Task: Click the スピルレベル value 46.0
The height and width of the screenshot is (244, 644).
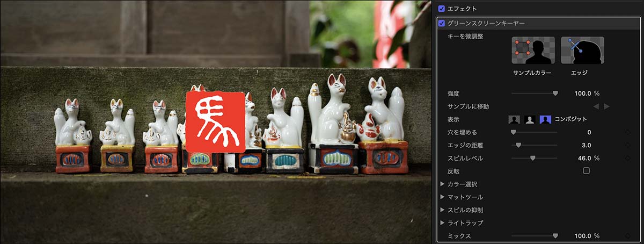Action: click(584, 158)
